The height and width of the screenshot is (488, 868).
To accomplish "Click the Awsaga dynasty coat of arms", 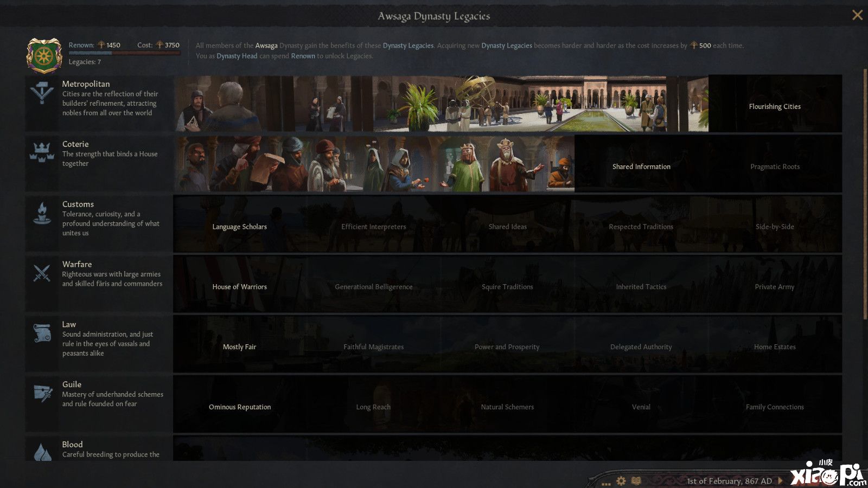I will [x=44, y=55].
